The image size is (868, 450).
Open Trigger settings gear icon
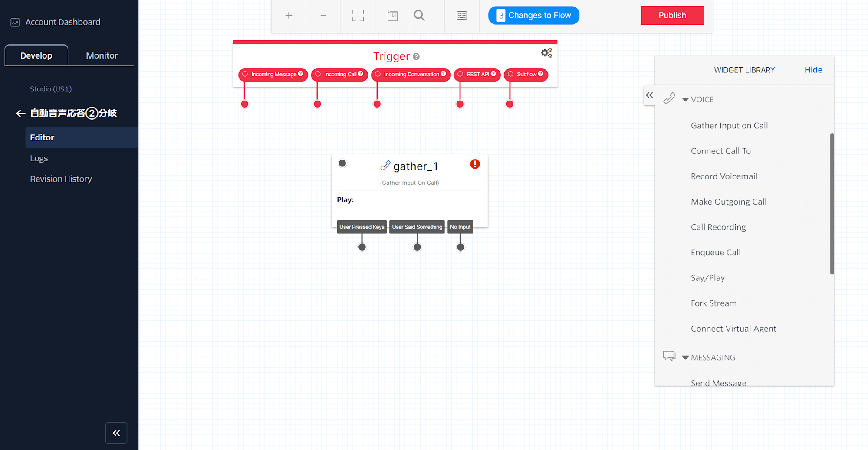click(546, 53)
